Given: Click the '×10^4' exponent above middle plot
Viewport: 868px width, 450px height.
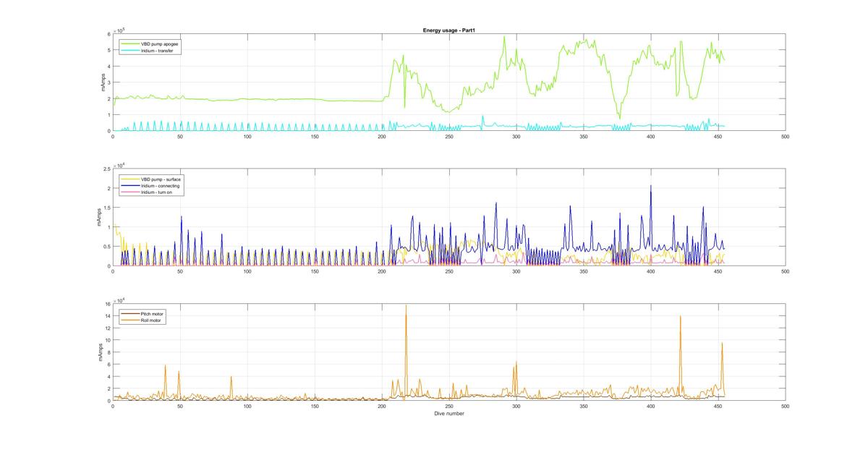Looking at the screenshot, I should click(119, 165).
